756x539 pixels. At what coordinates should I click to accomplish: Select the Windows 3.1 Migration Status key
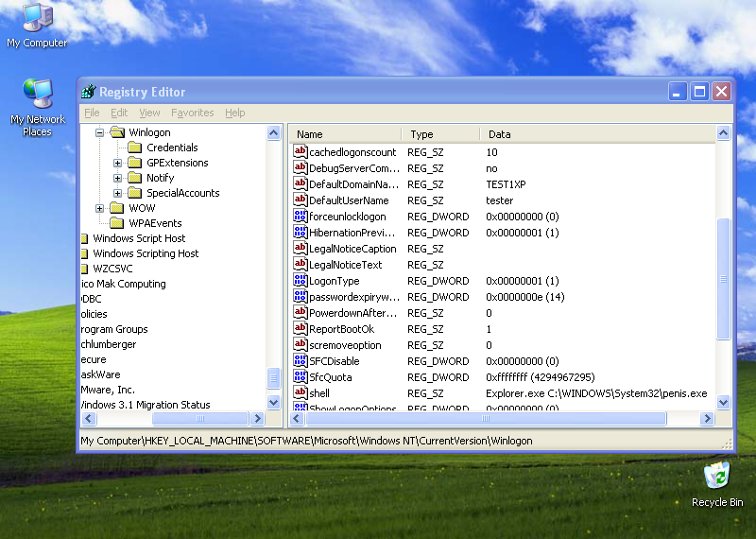click(146, 405)
